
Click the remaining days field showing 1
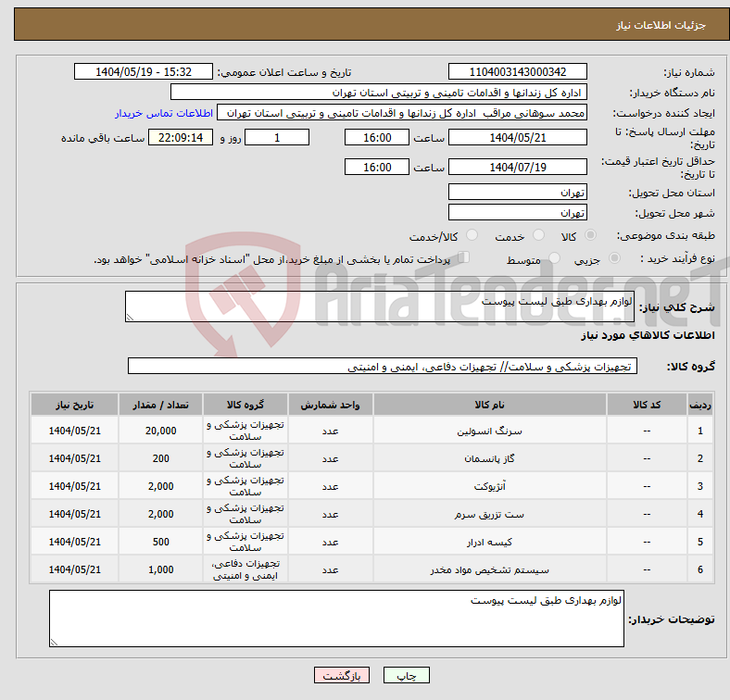(277, 137)
